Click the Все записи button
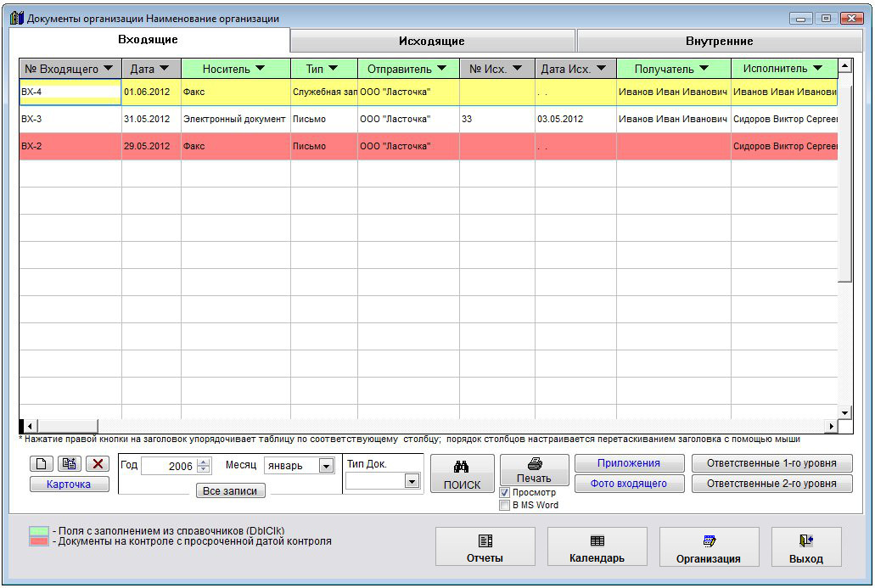Viewport: 875px width, 588px height. point(230,491)
